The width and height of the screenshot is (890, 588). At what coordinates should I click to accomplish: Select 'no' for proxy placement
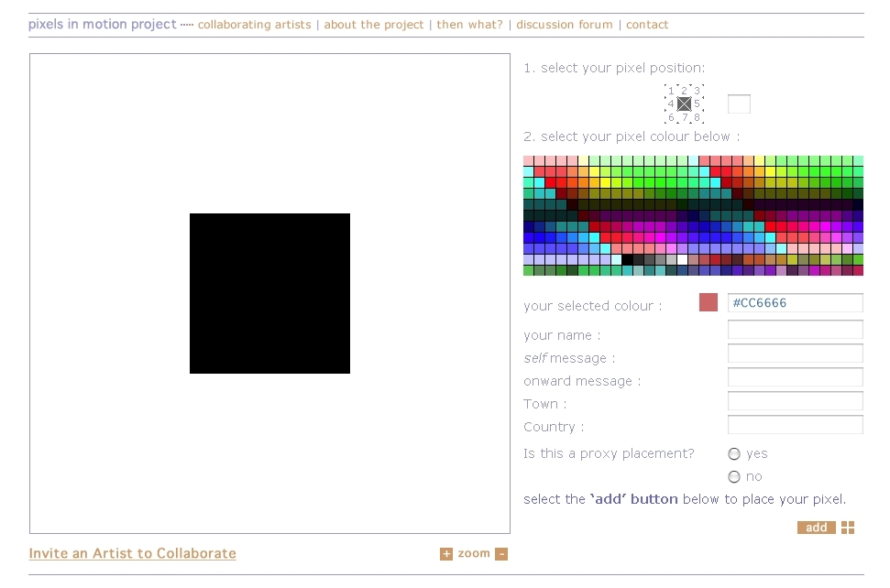[734, 477]
